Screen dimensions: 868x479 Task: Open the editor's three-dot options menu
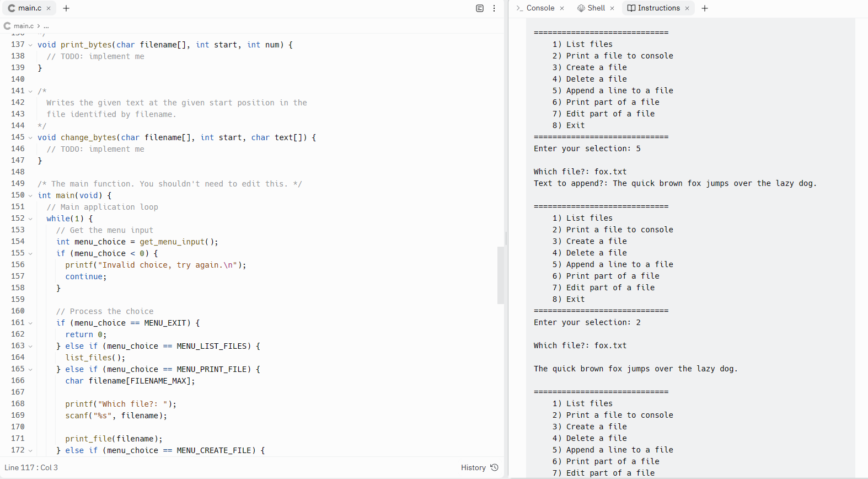point(494,8)
